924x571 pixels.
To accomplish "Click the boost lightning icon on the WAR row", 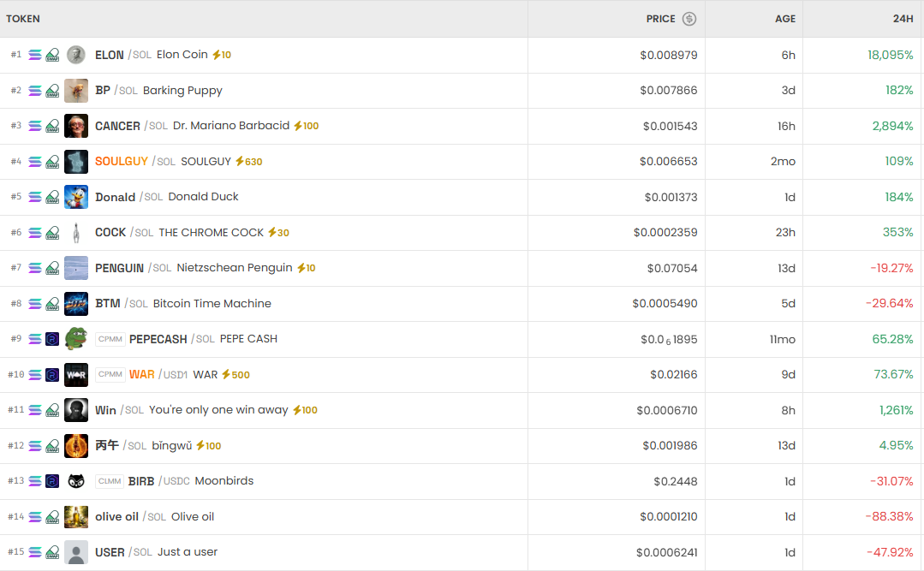I will pos(226,375).
